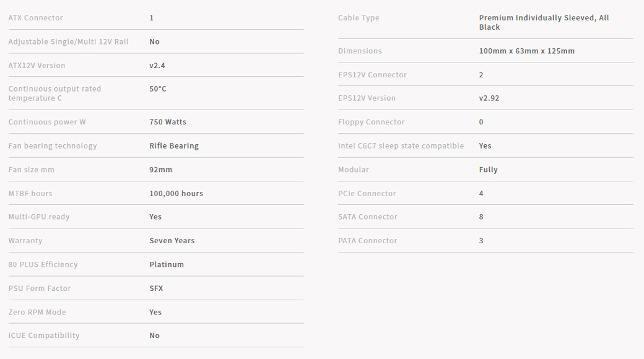
Task: Select the "SFX" form factor value
Action: tap(156, 288)
